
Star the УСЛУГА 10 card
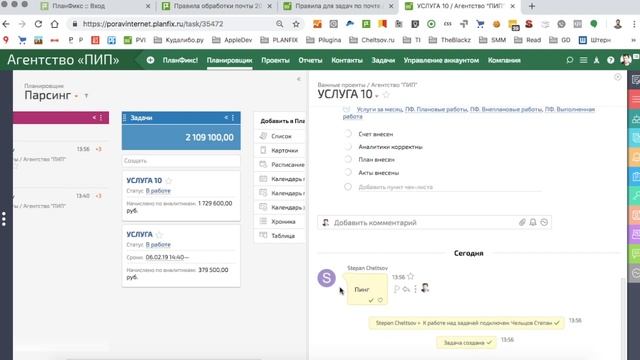click(169, 180)
